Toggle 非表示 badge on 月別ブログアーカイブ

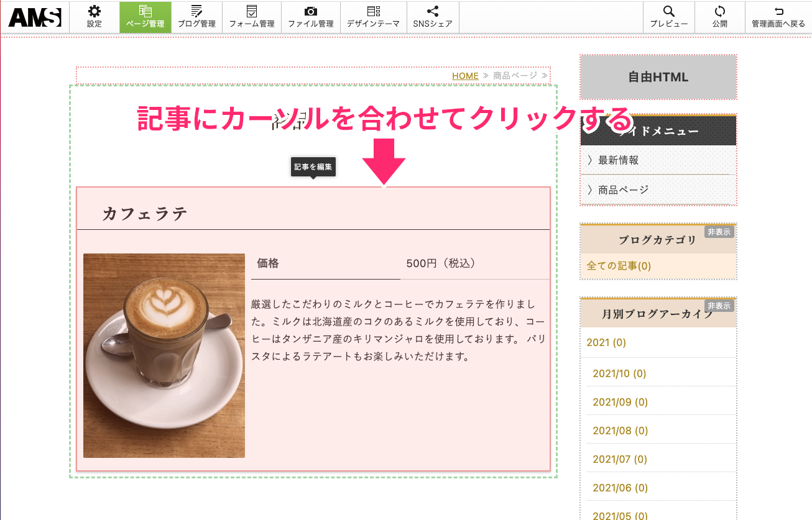point(719,306)
